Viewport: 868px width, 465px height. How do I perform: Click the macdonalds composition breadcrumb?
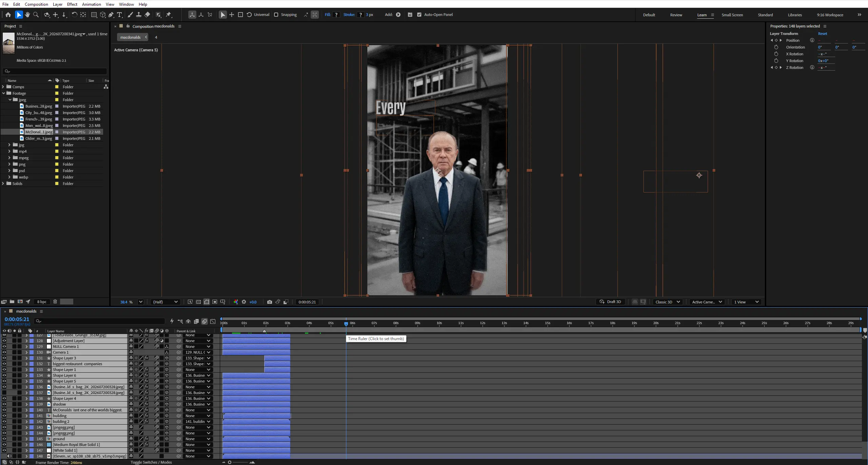130,37
